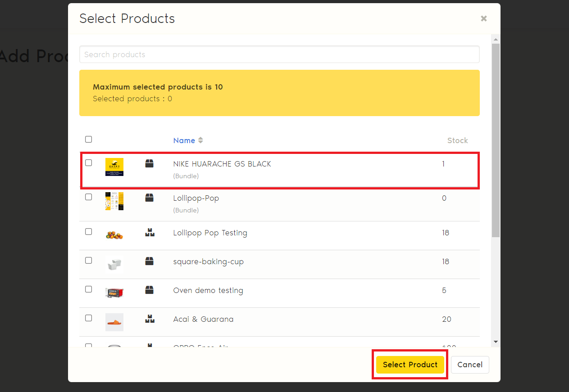This screenshot has height=392, width=569.
Task: Sort products by the Name column header
Action: point(184,140)
